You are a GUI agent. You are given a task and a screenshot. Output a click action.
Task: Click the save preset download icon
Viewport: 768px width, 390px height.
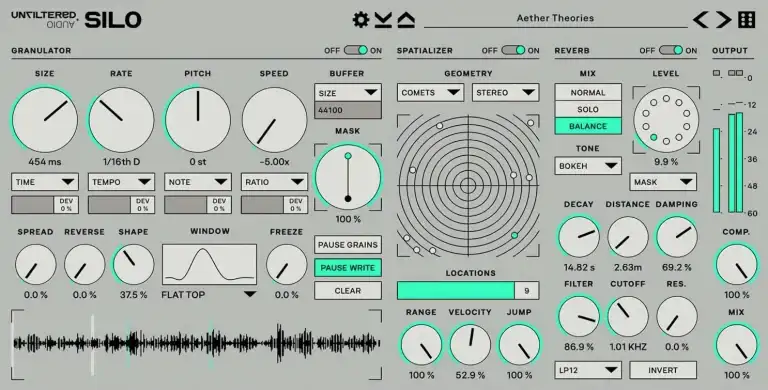pos(384,20)
